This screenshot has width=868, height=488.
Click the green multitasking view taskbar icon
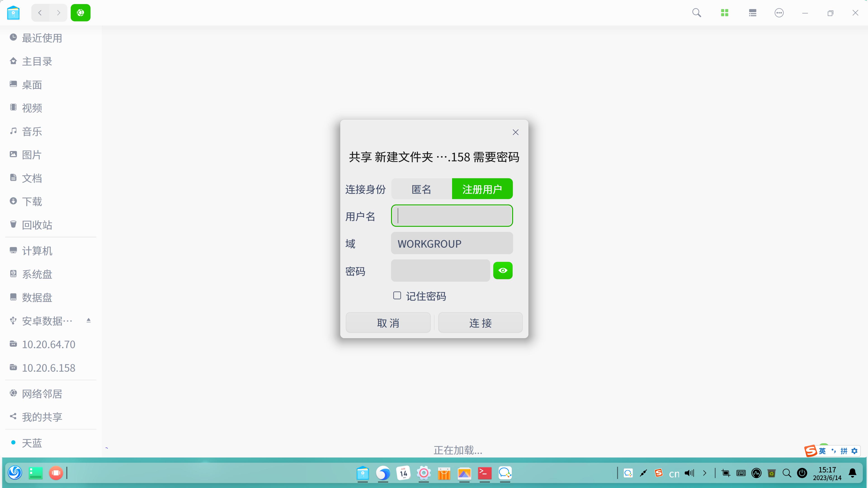point(35,473)
